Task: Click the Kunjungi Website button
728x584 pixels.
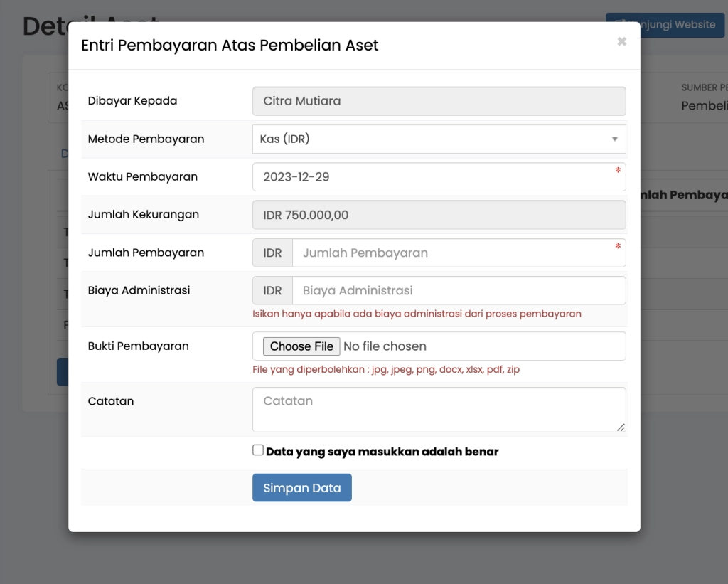Action: 665,25
